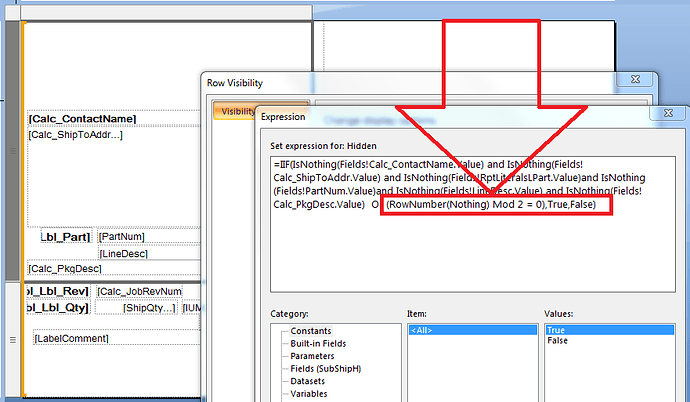690x402 pixels.
Task: Open the Visibility tab in Row Visibility
Action: point(235,111)
